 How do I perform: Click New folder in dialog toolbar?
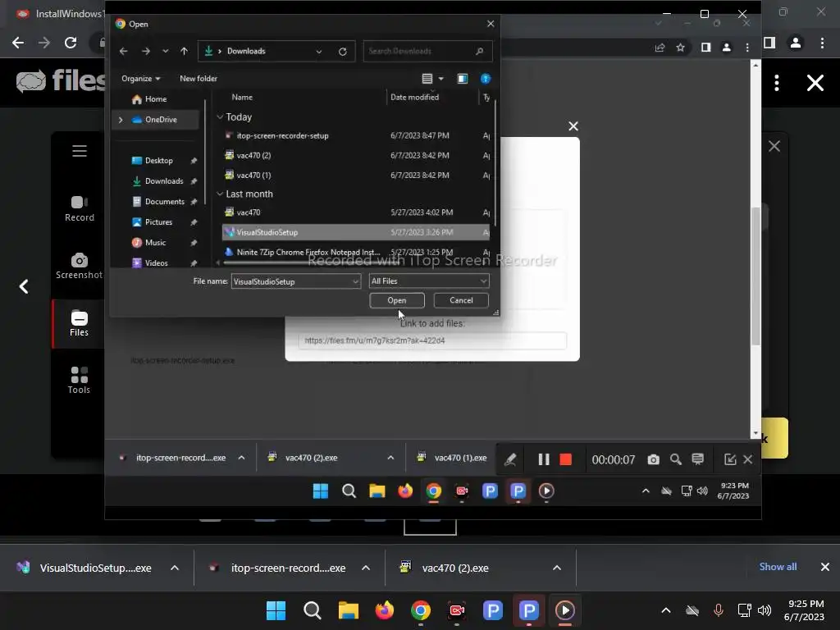click(x=199, y=78)
